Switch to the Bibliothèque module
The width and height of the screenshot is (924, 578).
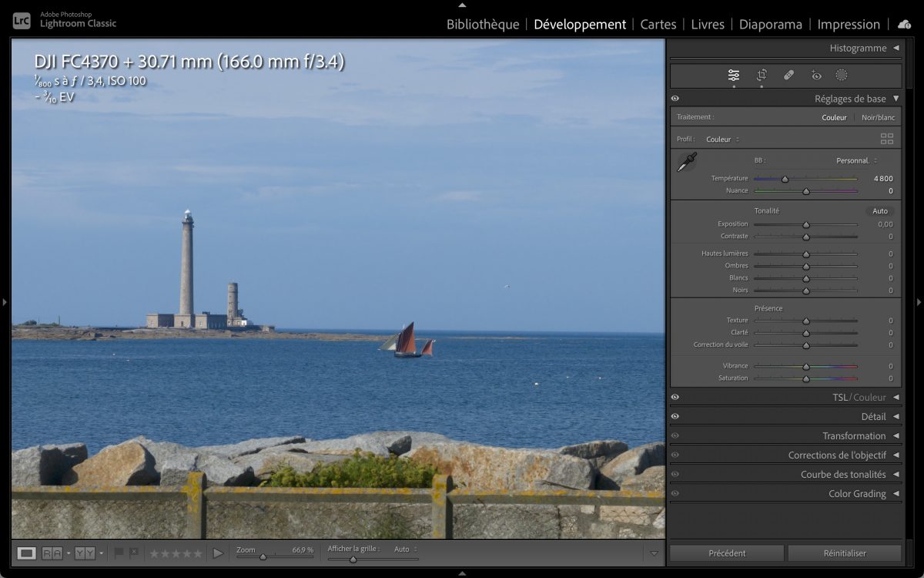point(483,25)
